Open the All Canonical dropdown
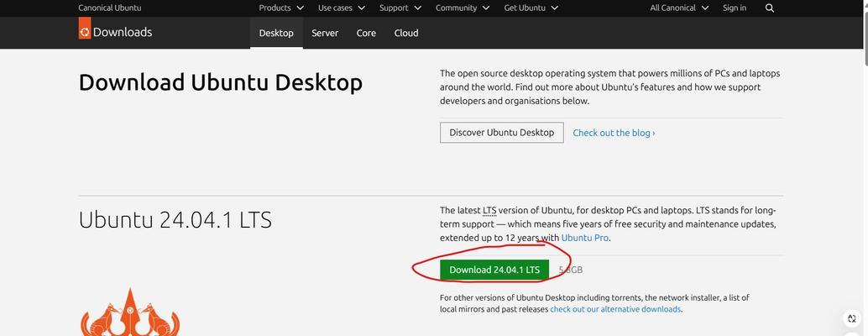 (679, 8)
